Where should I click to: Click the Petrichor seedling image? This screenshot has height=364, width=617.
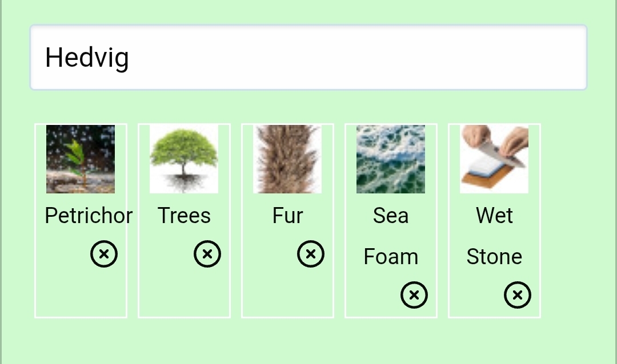(81, 159)
